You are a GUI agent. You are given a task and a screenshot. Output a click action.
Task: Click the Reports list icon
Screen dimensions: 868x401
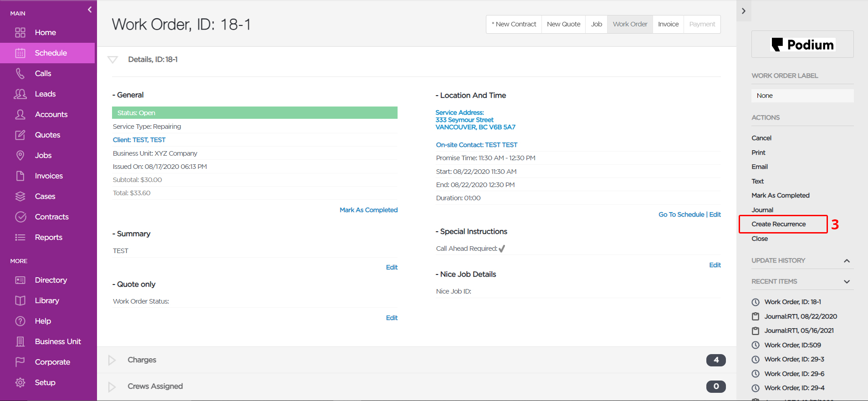point(20,237)
